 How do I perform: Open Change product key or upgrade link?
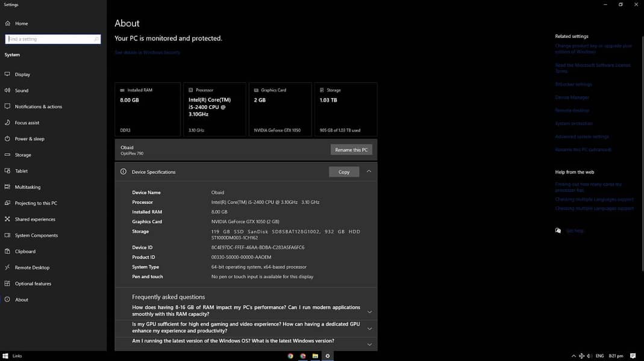[593, 49]
